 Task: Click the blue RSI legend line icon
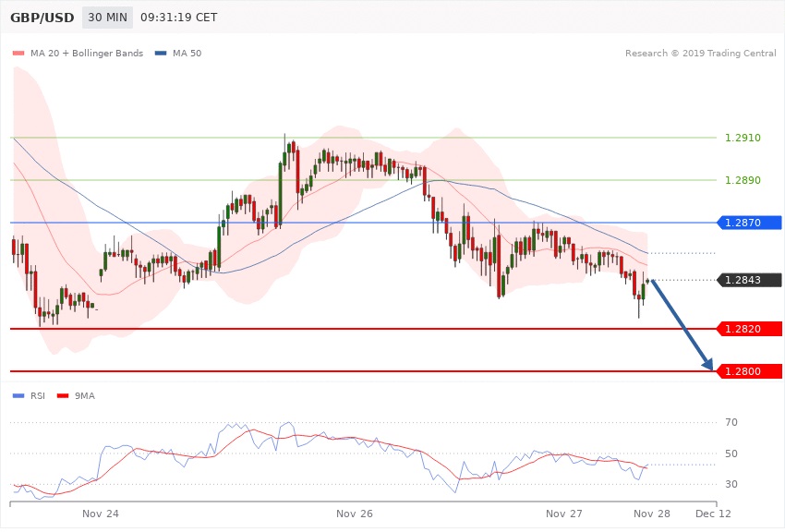(18, 395)
